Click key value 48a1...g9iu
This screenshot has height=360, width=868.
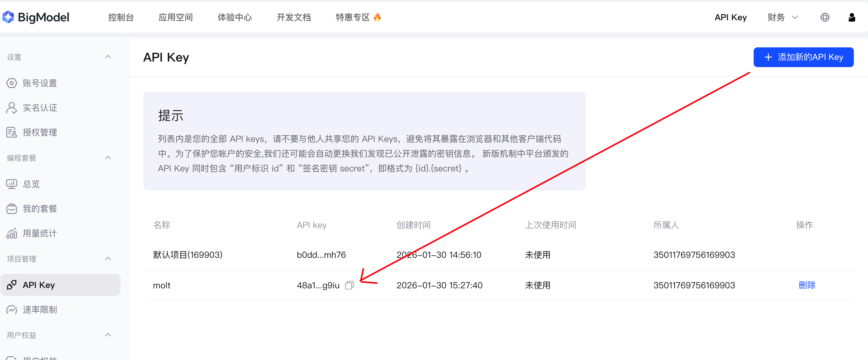(x=318, y=286)
